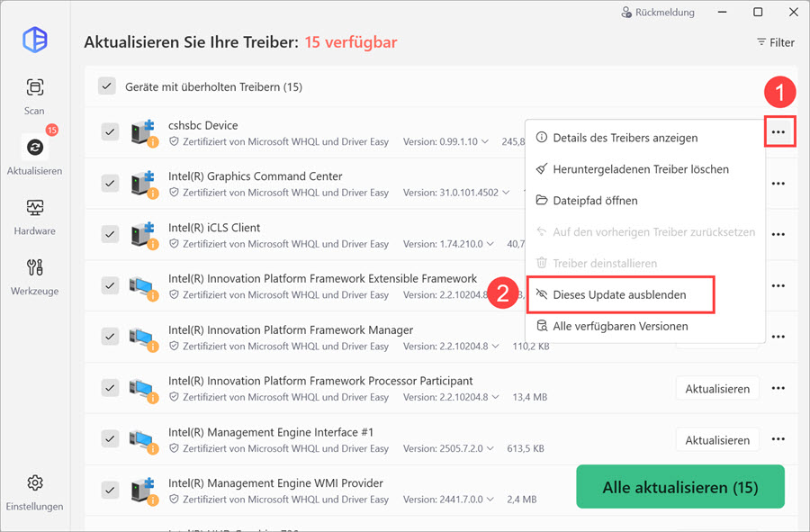Uncheck the cshsbc Device checkbox
Image resolution: width=810 pixels, height=532 pixels.
[110, 131]
